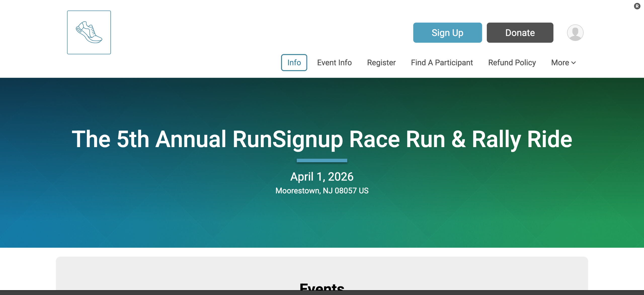This screenshot has width=644, height=295.
Task: Click the circular R badge icon
Action: (x=637, y=6)
